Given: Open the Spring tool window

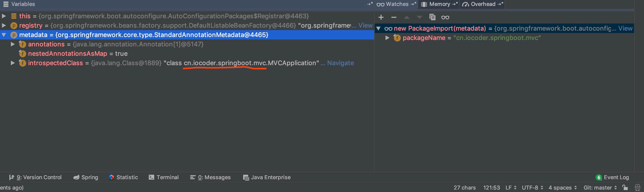Looking at the screenshot, I should [86, 177].
